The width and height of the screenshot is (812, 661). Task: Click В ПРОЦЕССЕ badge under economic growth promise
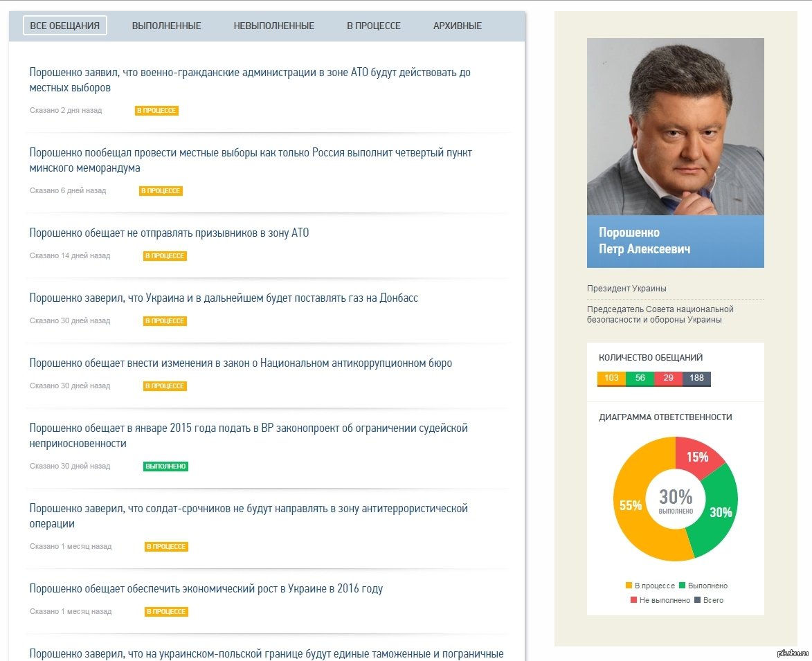(166, 612)
